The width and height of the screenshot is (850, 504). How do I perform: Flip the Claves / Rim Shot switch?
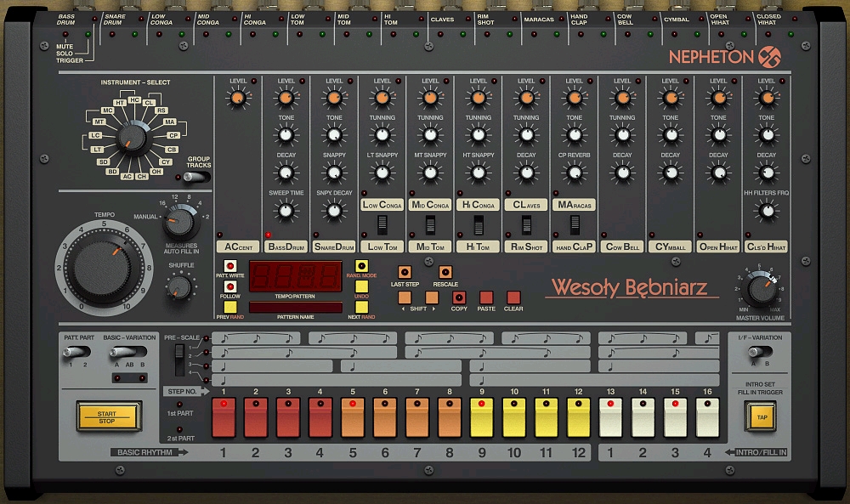526,224
